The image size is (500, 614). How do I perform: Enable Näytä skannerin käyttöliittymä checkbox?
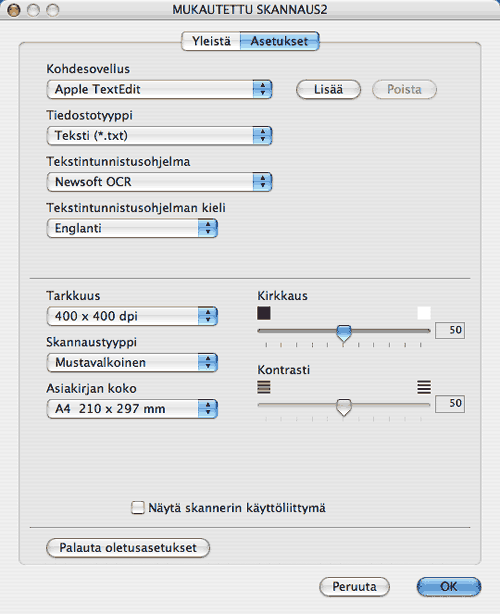[137, 508]
